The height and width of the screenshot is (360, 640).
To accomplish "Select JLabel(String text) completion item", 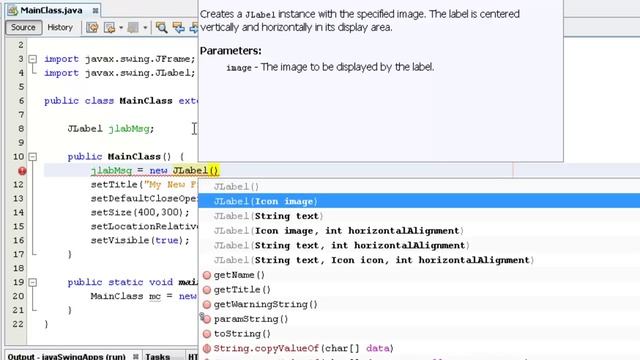I will pyautogui.click(x=419, y=216).
